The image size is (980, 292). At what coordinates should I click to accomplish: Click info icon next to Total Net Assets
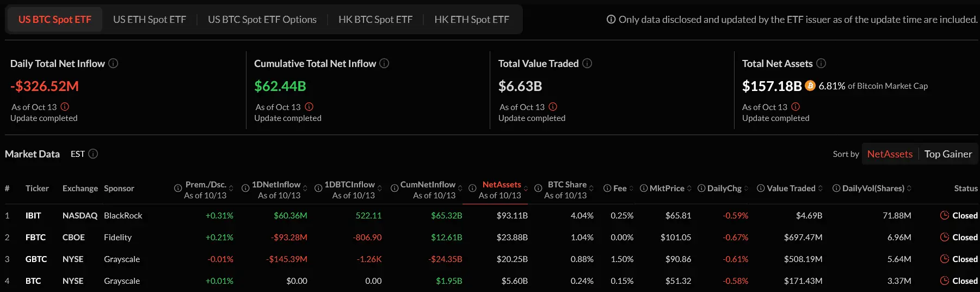821,63
